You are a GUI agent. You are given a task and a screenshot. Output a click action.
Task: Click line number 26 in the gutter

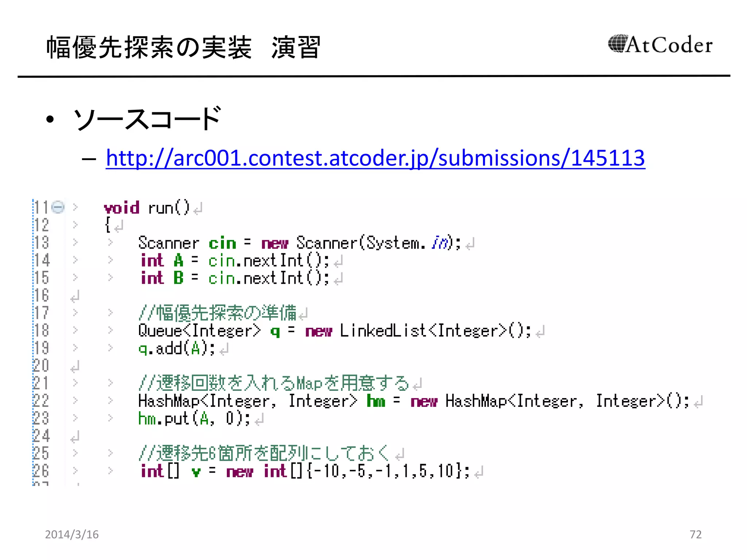(41, 471)
